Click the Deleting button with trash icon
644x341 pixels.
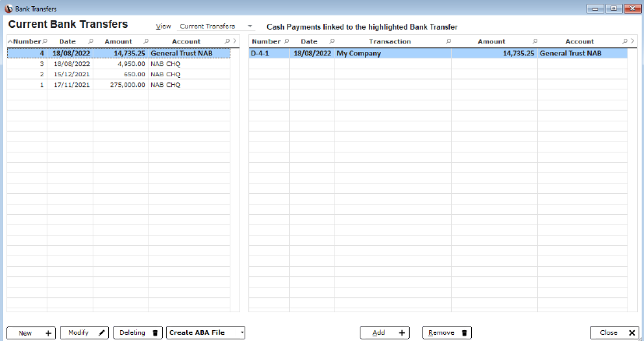tap(138, 332)
